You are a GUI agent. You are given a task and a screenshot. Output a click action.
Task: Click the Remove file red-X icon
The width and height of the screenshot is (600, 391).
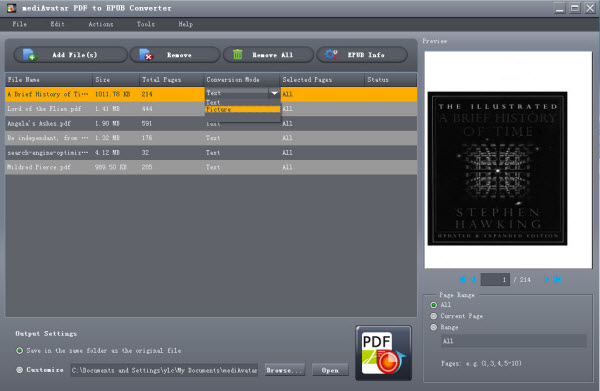(x=145, y=55)
